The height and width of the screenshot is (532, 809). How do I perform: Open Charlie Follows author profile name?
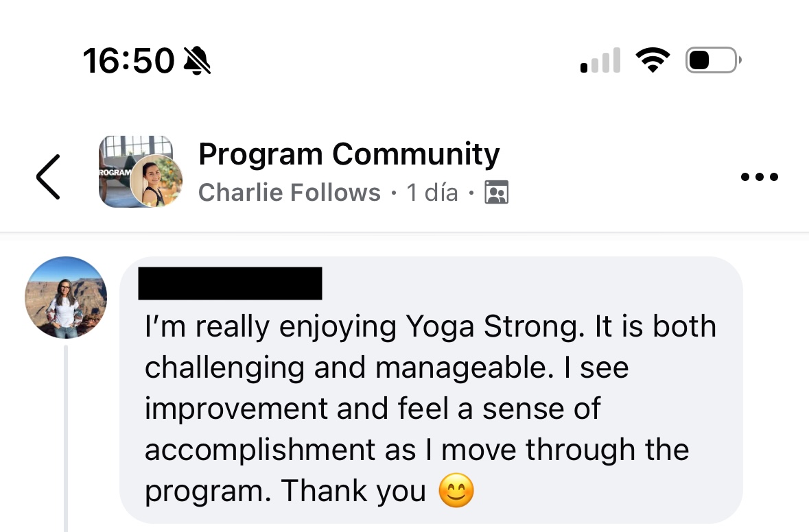(289, 193)
